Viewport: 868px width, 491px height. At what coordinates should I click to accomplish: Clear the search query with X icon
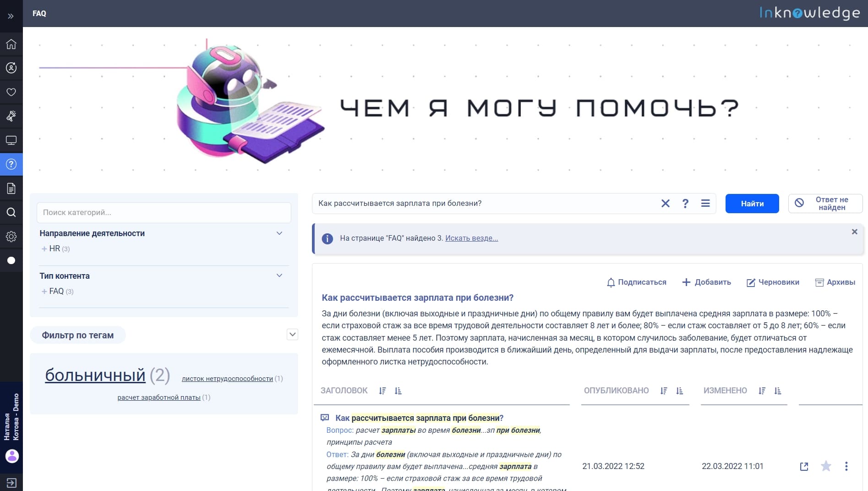tap(665, 204)
